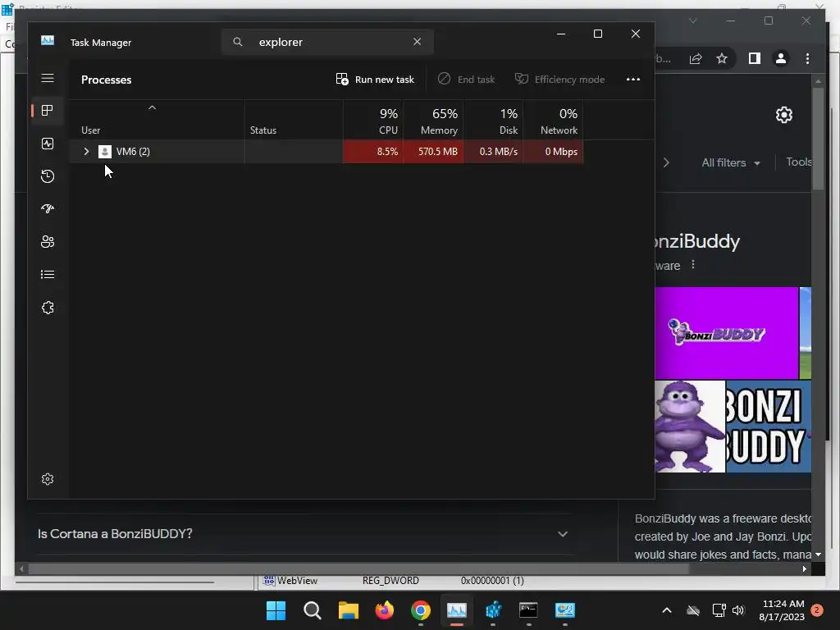Open the more options ellipsis menu
840x630 pixels.
click(x=633, y=80)
